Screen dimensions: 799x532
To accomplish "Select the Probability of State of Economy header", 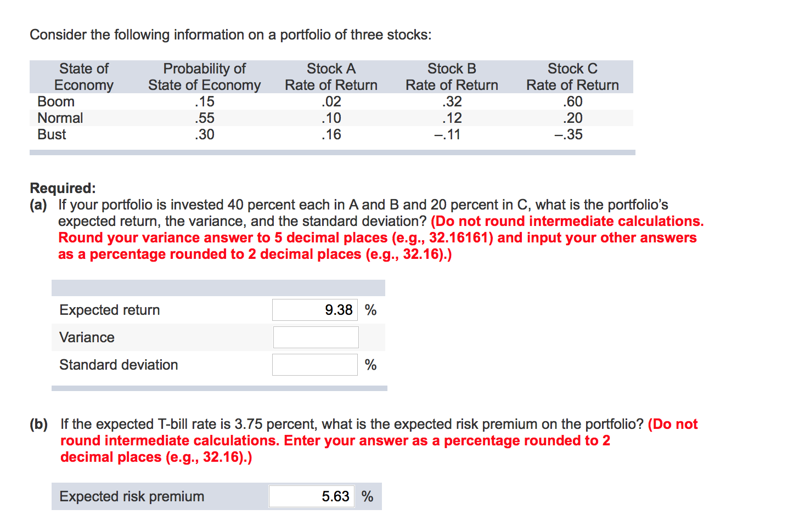I will pyautogui.click(x=204, y=77).
